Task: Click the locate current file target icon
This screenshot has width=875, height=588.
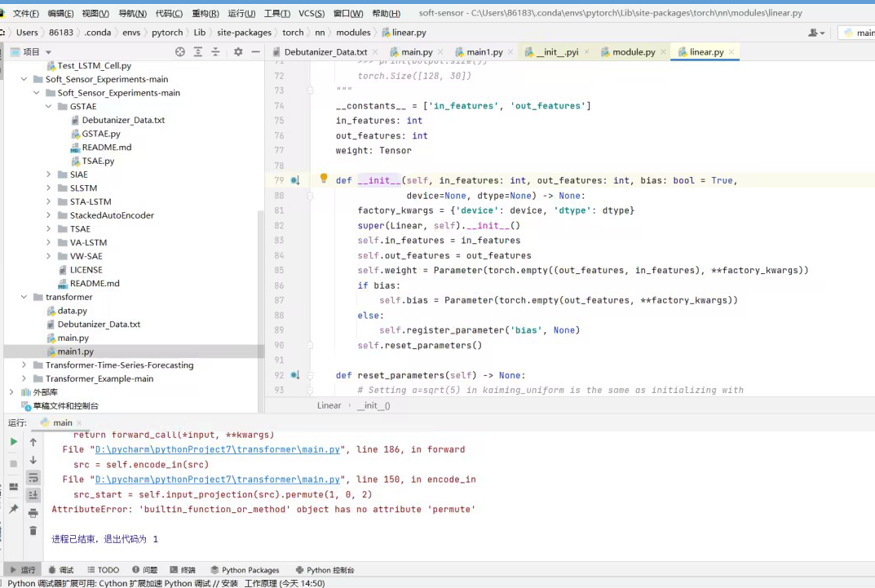Action: point(180,51)
